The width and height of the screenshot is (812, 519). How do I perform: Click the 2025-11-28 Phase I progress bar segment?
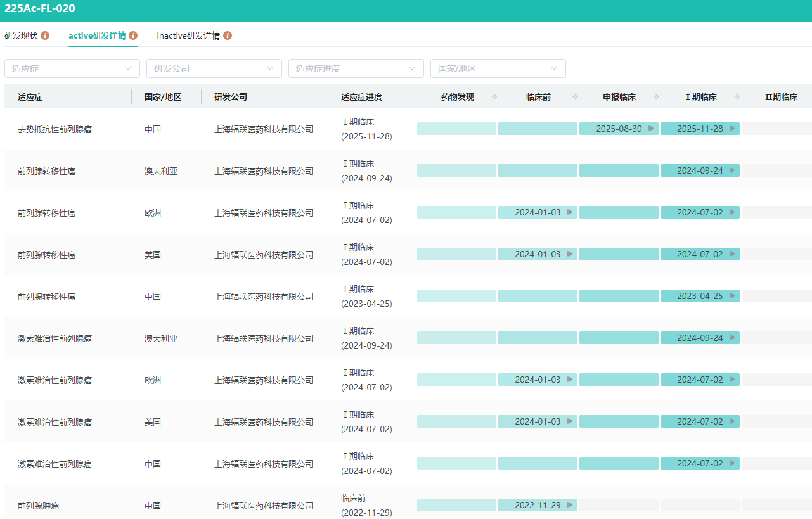[699, 129]
